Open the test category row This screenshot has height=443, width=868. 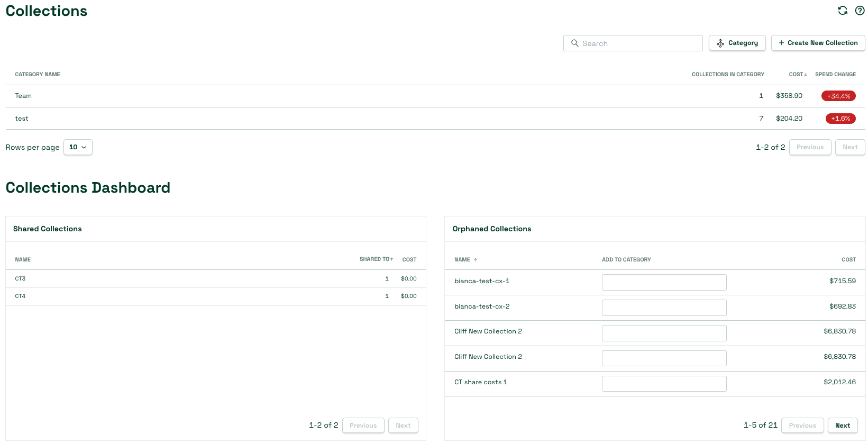[22, 119]
